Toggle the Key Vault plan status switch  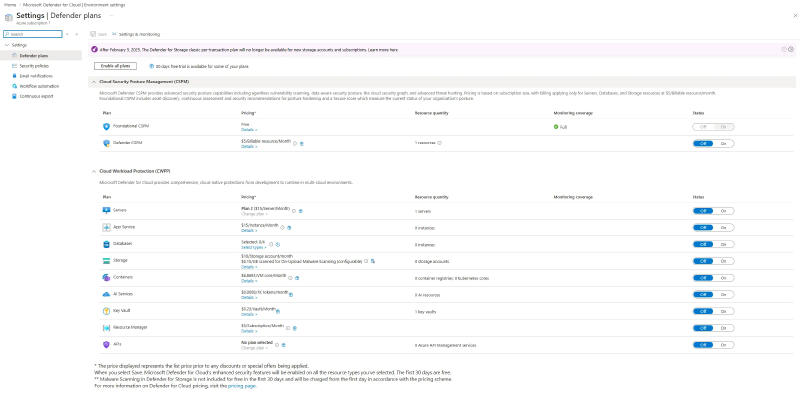[713, 311]
